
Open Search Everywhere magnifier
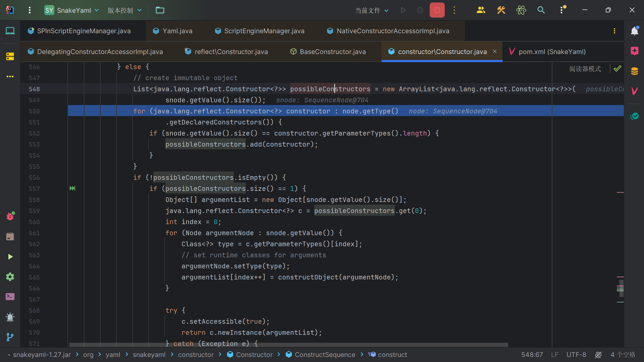click(x=541, y=10)
